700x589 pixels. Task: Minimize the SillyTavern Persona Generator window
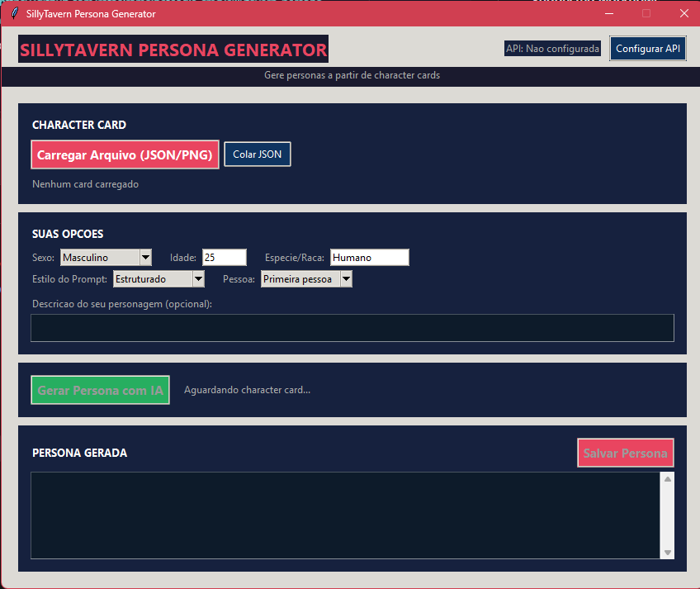(609, 13)
